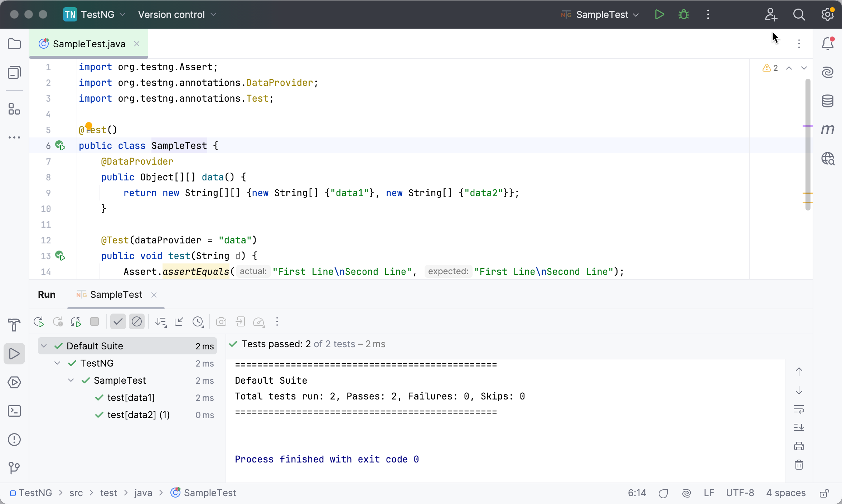
Task: Open the Terminal tool window
Action: (x=14, y=411)
